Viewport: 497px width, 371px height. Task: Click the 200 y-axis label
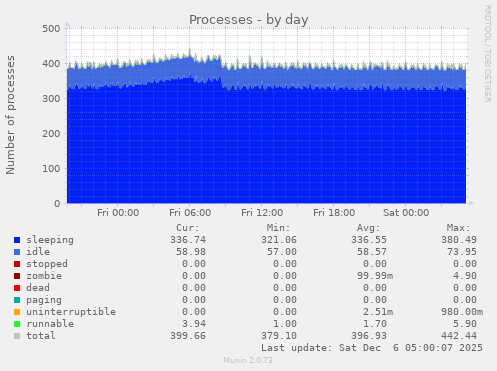[51, 134]
